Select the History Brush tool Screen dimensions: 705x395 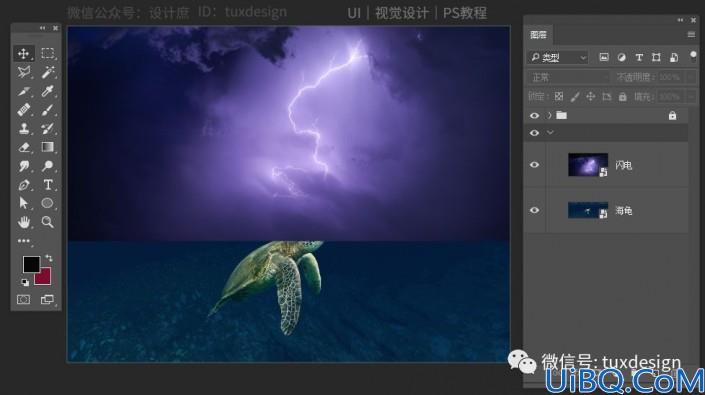pos(47,129)
